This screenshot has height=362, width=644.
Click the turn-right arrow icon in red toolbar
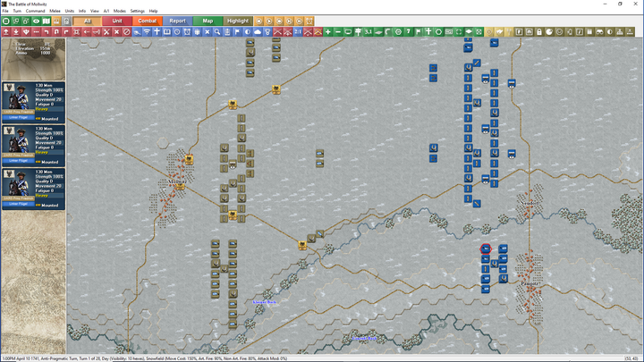coord(66,31)
